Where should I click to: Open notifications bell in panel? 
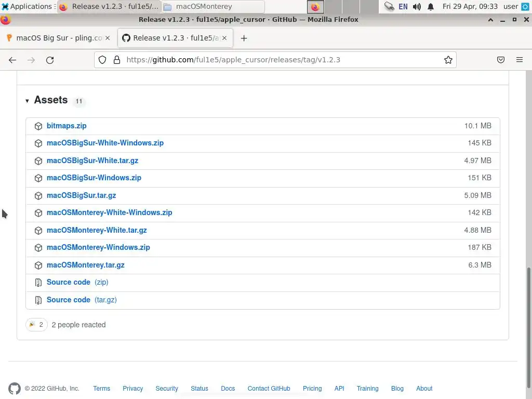[431, 6]
